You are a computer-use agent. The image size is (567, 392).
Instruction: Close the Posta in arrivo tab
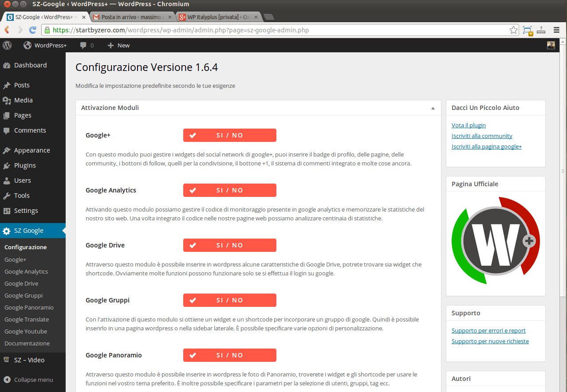[x=170, y=17]
